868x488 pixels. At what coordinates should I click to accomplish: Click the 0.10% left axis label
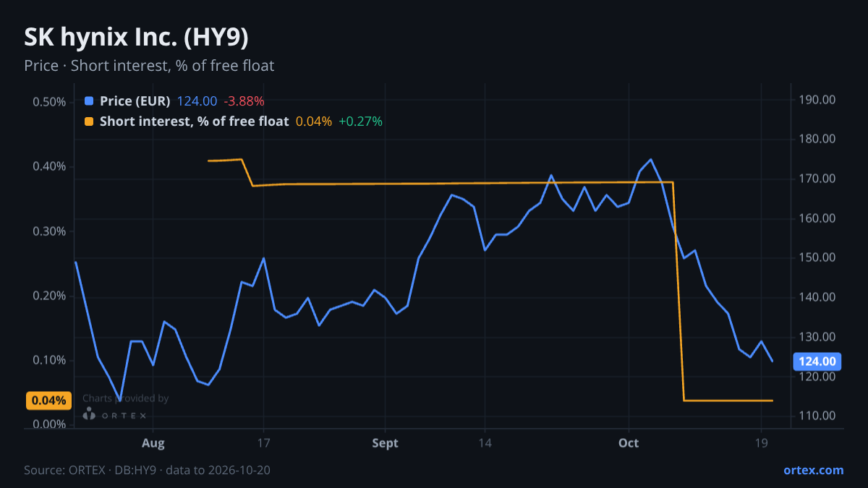[x=49, y=360]
